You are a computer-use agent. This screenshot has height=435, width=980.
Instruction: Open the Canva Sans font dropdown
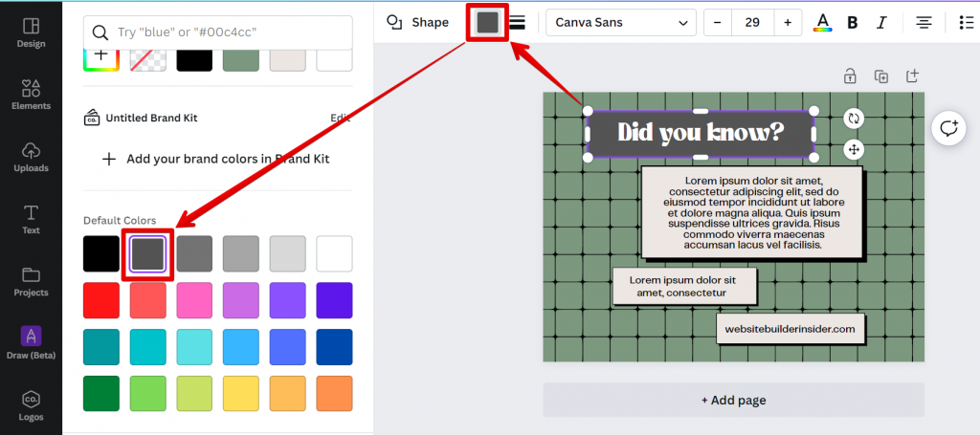coord(620,22)
